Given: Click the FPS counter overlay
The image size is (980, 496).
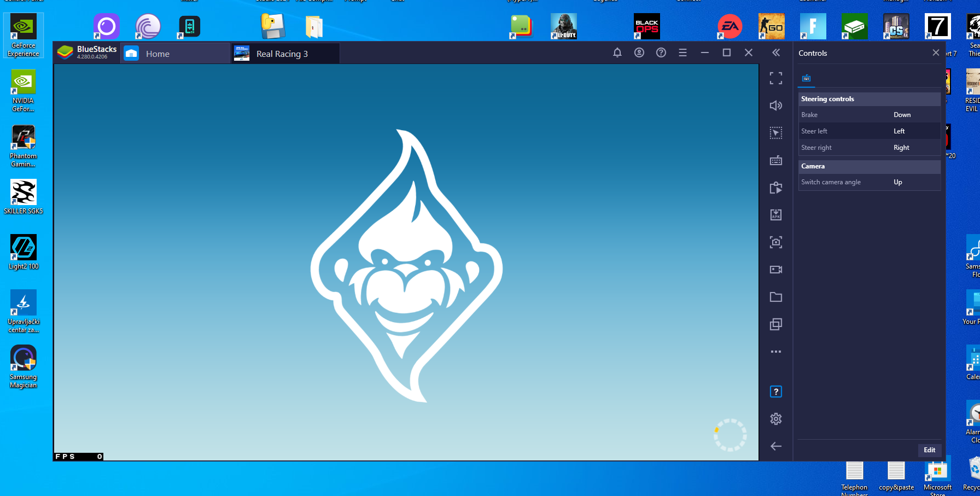Looking at the screenshot, I should (x=79, y=457).
